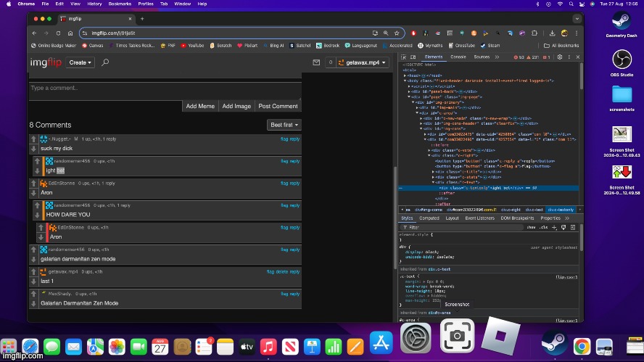
Task: Upvote MacShady's 'Galarian Darmanitan Zen Mode' comment
Action: pyautogui.click(x=33, y=295)
